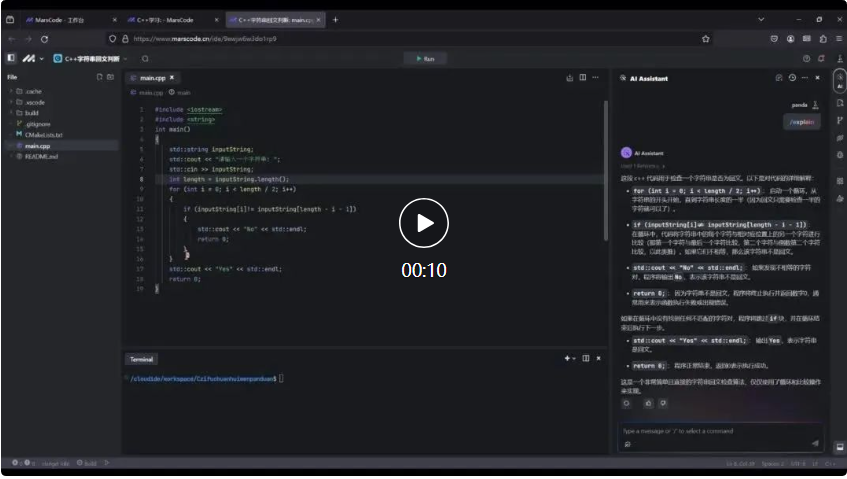Open CMakeLists.txt in the file tree
This screenshot has width=847, height=479.
(x=43, y=135)
